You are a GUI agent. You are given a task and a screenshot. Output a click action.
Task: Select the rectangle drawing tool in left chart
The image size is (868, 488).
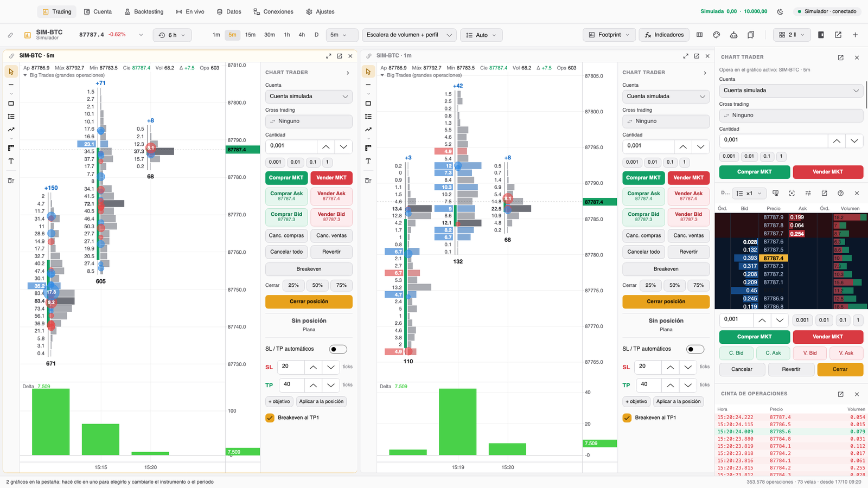click(11, 104)
